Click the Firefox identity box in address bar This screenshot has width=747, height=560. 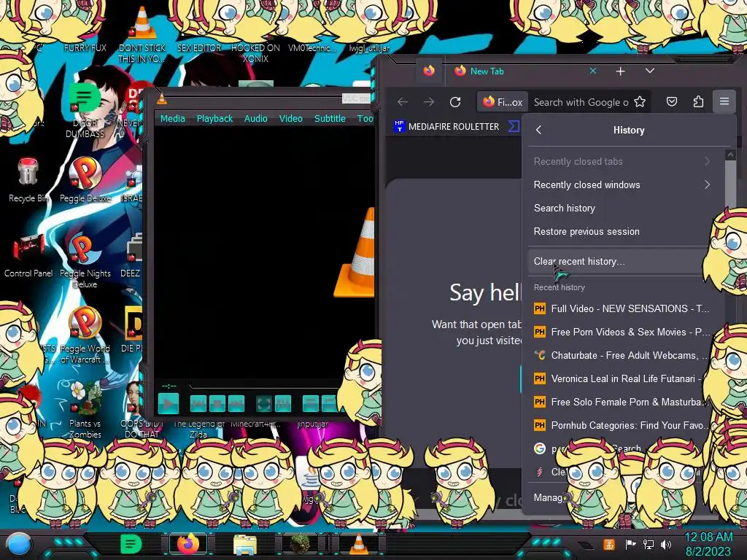point(503,102)
